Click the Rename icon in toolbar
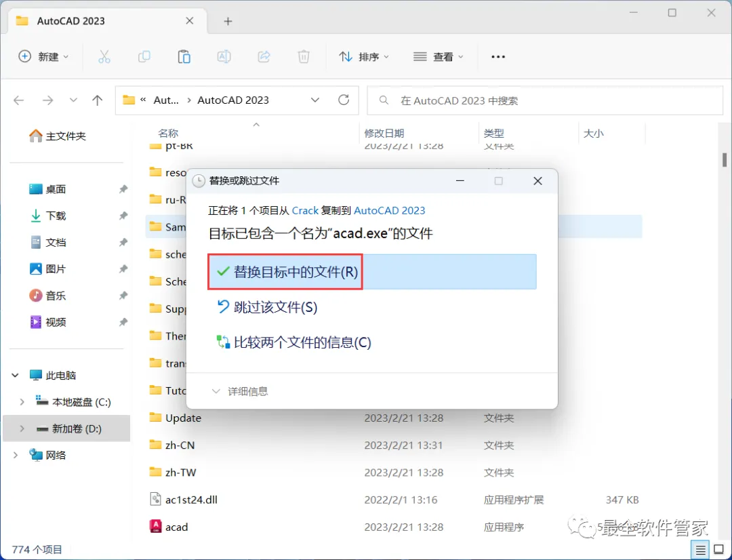 click(x=224, y=57)
